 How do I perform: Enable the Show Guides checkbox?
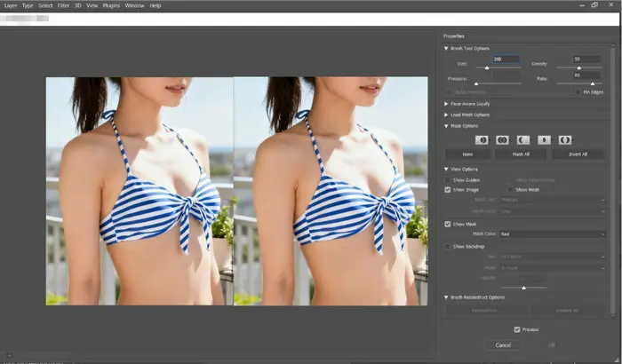tap(448, 180)
